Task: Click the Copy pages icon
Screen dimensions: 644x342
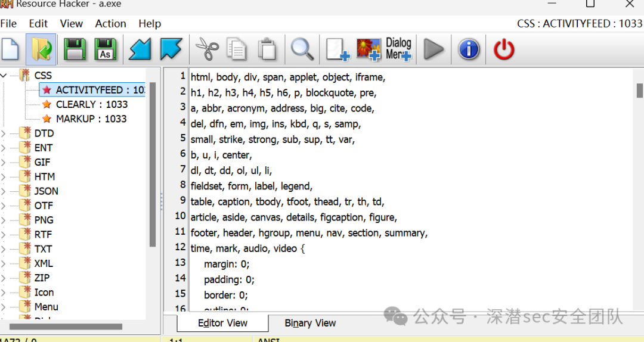Action: pyautogui.click(x=237, y=49)
